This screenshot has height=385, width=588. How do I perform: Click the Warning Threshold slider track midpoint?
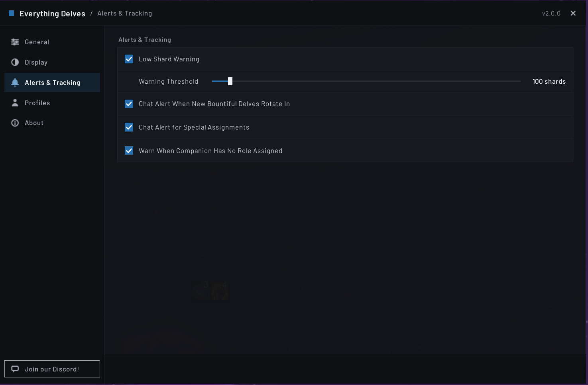366,81
